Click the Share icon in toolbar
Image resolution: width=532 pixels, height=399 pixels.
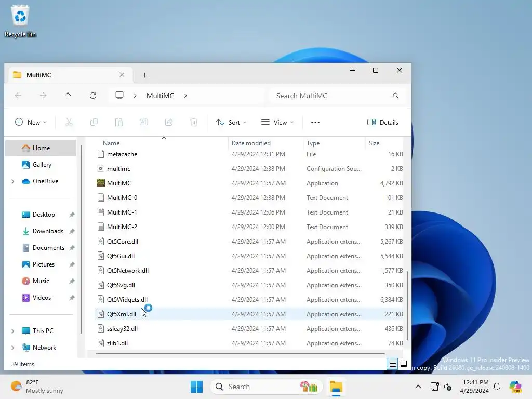click(x=169, y=122)
